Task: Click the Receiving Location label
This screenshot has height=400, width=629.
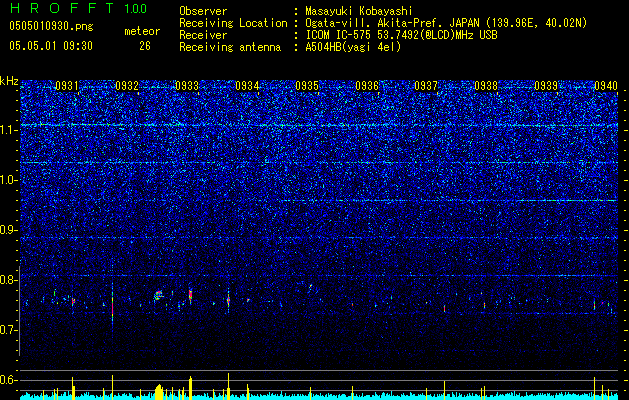Action: click(233, 23)
